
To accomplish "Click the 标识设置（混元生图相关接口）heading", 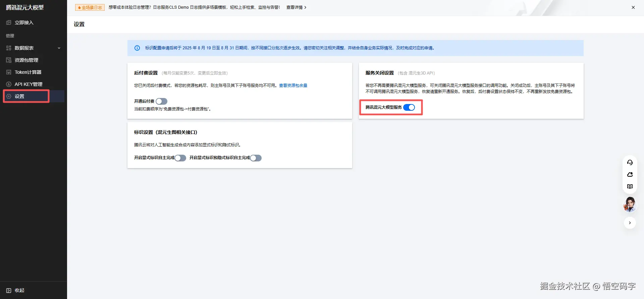I will pos(166,132).
